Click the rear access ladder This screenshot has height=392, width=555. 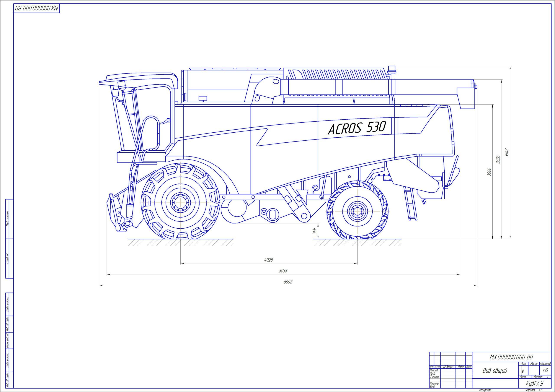coord(410,205)
